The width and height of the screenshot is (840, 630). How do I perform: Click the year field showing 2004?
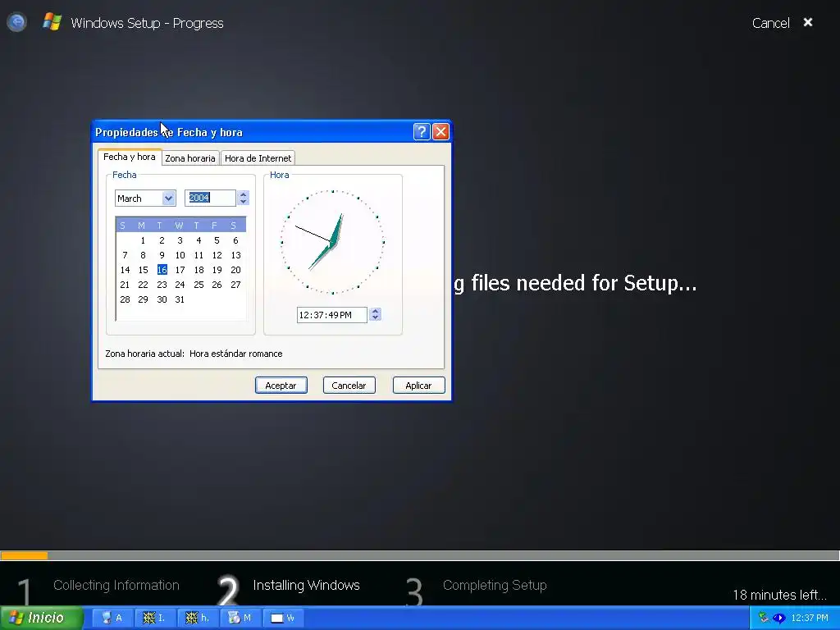[210, 198]
